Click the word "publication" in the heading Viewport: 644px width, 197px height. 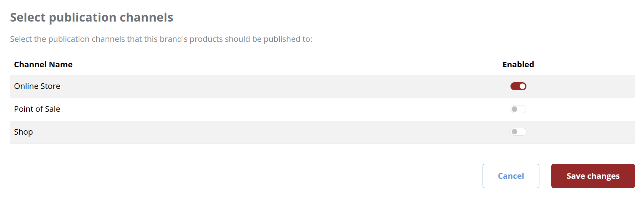[83, 17]
